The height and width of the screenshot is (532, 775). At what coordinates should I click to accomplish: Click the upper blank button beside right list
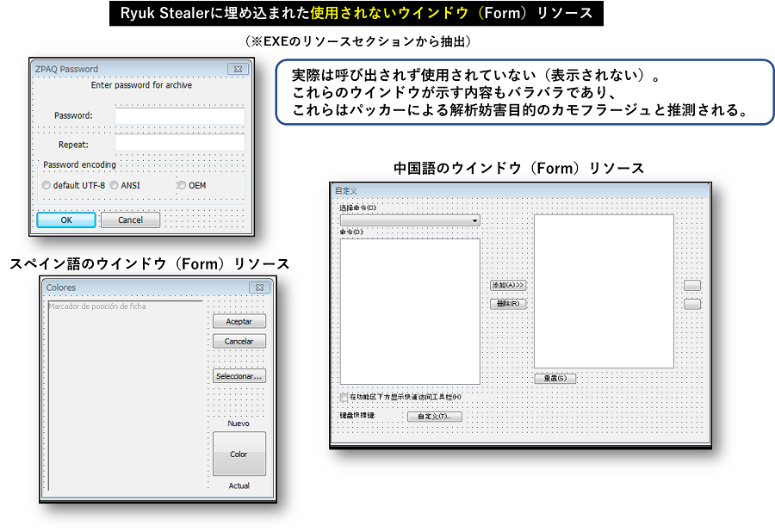click(x=691, y=285)
